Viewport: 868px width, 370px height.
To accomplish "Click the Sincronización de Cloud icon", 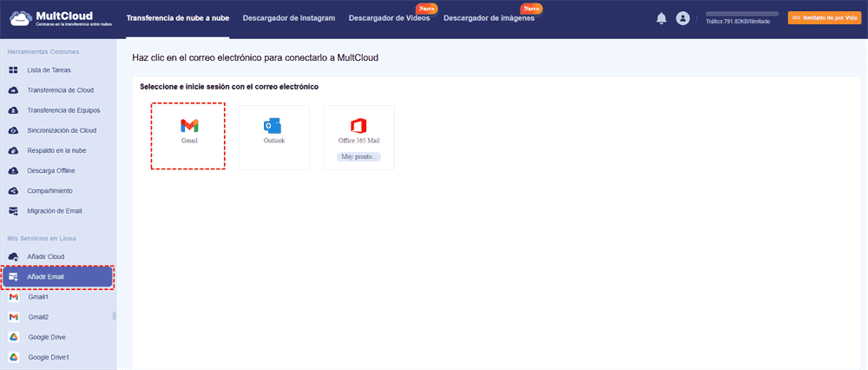I will pos(14,131).
